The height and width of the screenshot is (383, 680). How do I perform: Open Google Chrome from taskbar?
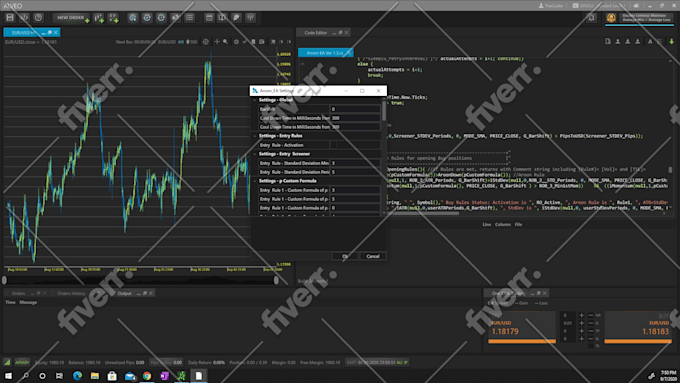147,376
